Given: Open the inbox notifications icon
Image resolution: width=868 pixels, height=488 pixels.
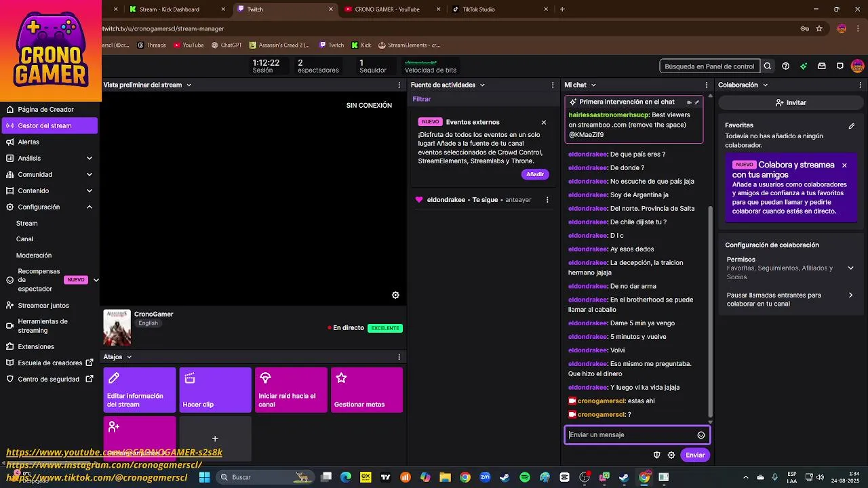Looking at the screenshot, I should click(x=822, y=66).
